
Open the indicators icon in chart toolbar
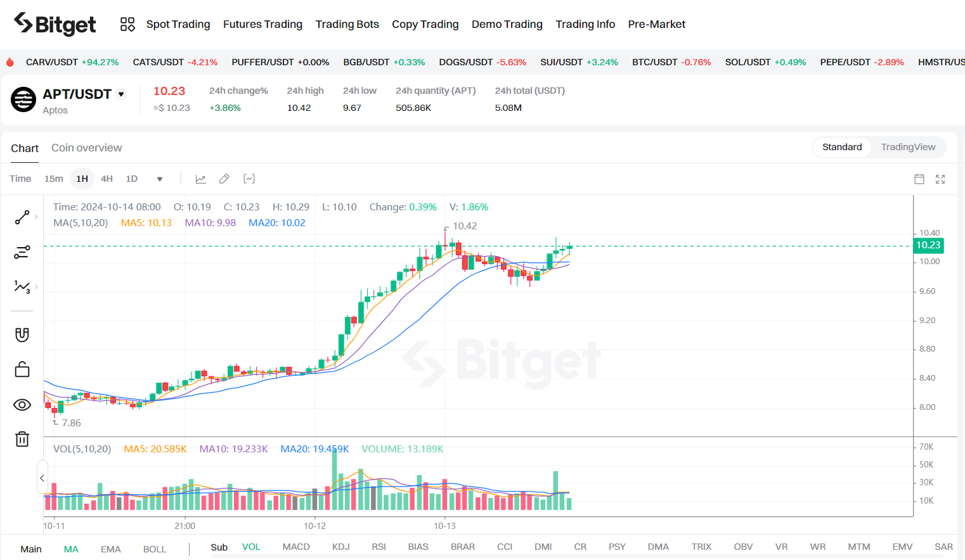[x=249, y=179]
